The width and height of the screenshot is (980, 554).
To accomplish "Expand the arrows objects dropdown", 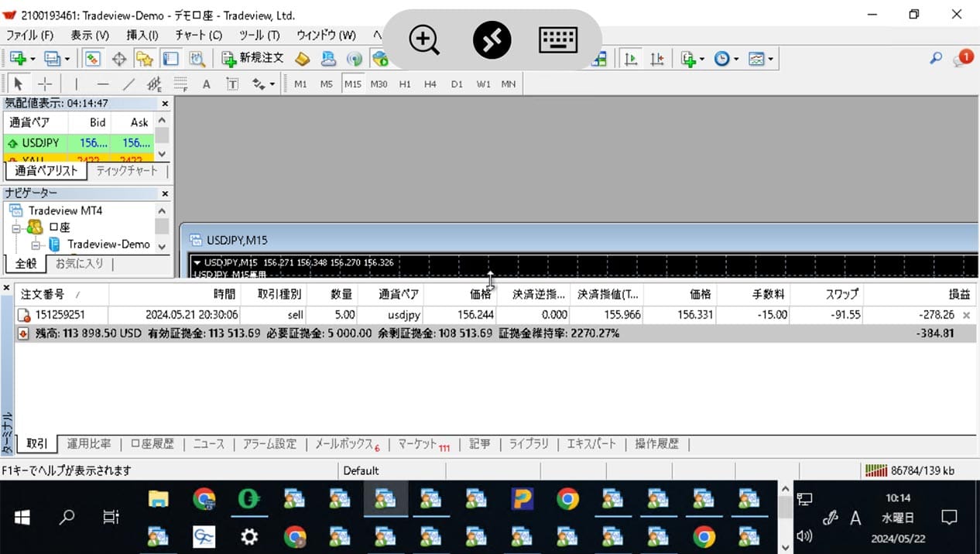I will tap(272, 84).
